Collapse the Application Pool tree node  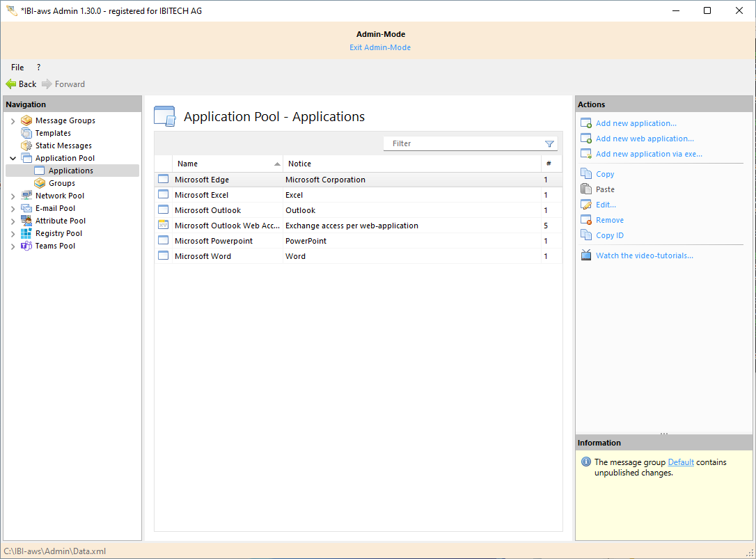pyautogui.click(x=13, y=159)
